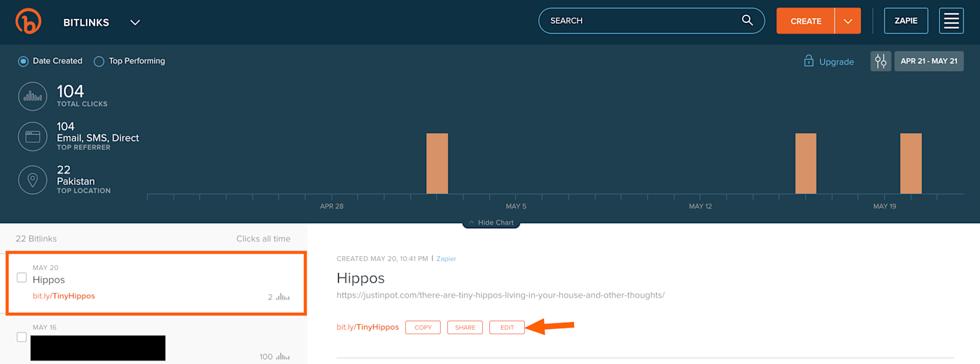
Task: Open the Bitlinks dropdown chevron
Action: point(135,22)
